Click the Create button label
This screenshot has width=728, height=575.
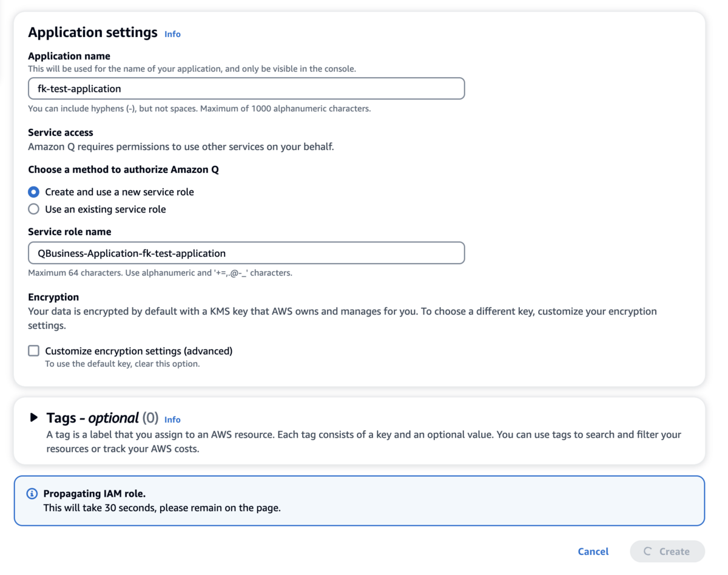(674, 551)
